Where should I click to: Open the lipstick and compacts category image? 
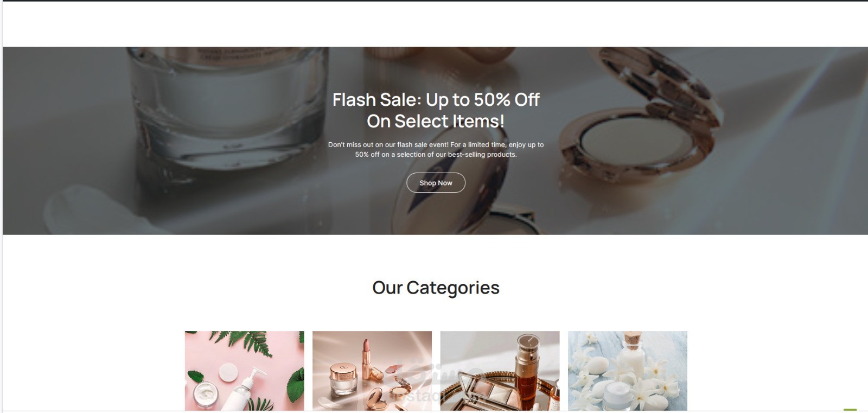click(x=372, y=371)
